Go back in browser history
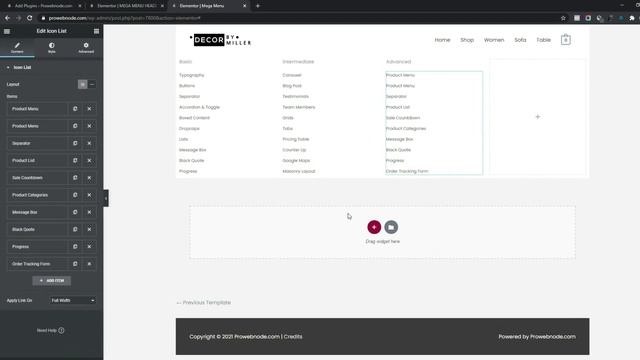Viewport: 640px width, 360px height. click(x=7, y=18)
